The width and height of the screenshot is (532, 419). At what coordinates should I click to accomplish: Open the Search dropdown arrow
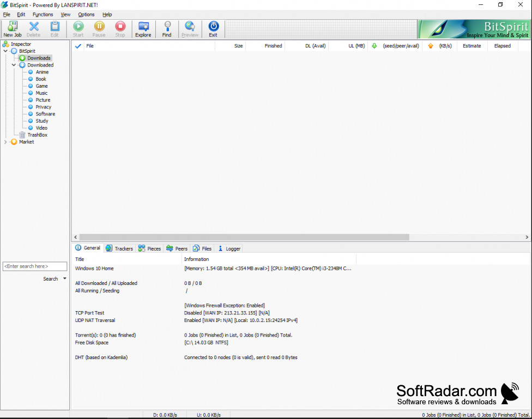(x=65, y=278)
